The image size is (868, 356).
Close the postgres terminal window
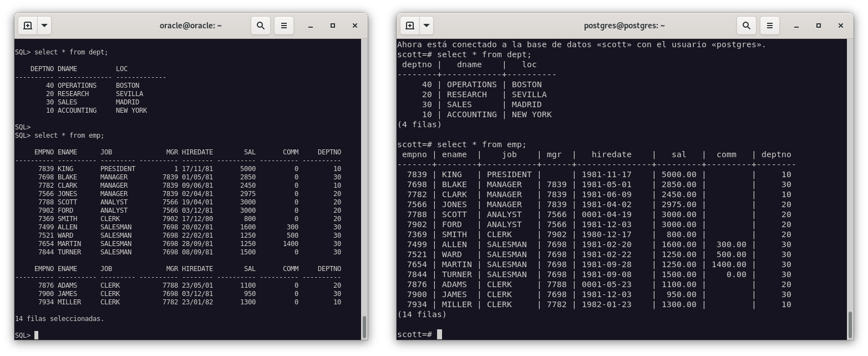click(x=841, y=26)
